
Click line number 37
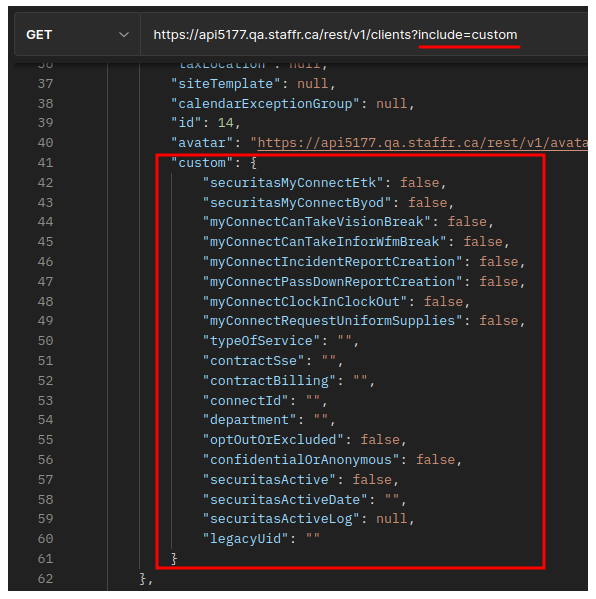point(45,84)
